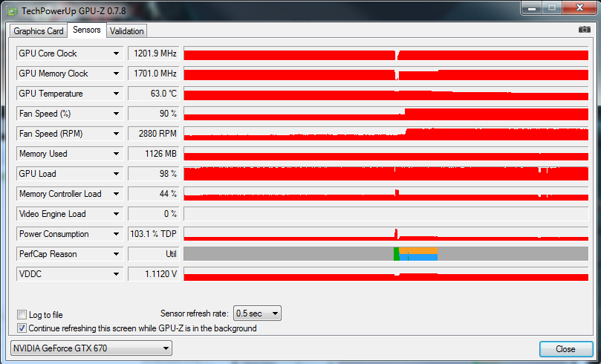Image resolution: width=601 pixels, height=364 pixels.
Task: Click the GPU Temperature history graph
Action: 386,94
